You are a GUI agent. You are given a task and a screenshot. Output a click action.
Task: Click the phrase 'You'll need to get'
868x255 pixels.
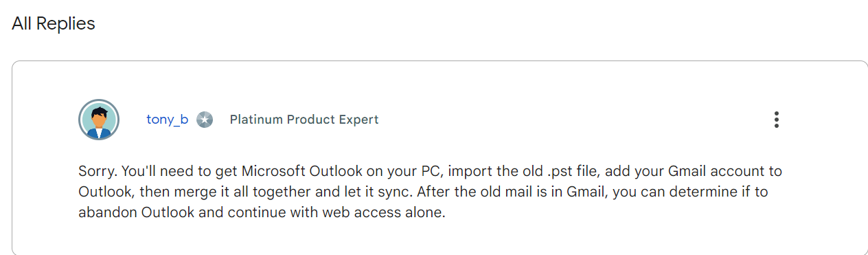(x=166, y=171)
